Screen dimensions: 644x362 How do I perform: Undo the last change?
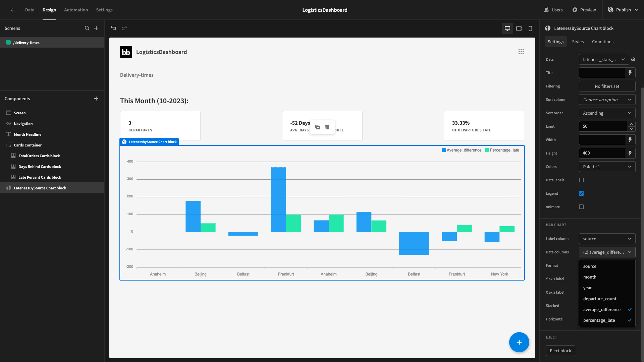pos(113,28)
